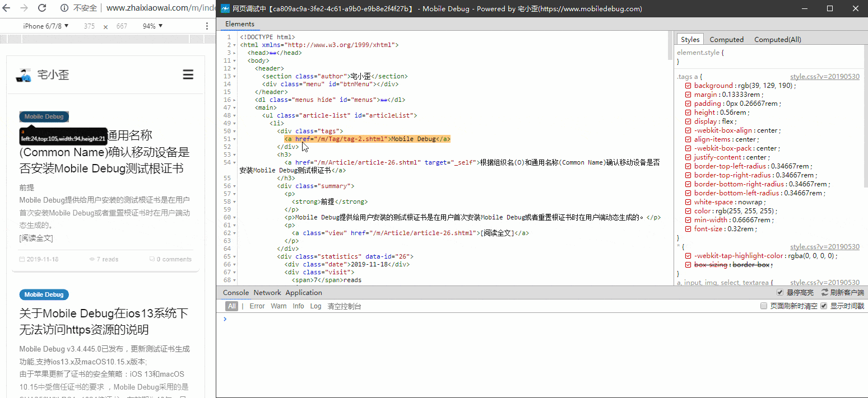Enable 页面刷新时清空 checkbox

[x=763, y=306]
